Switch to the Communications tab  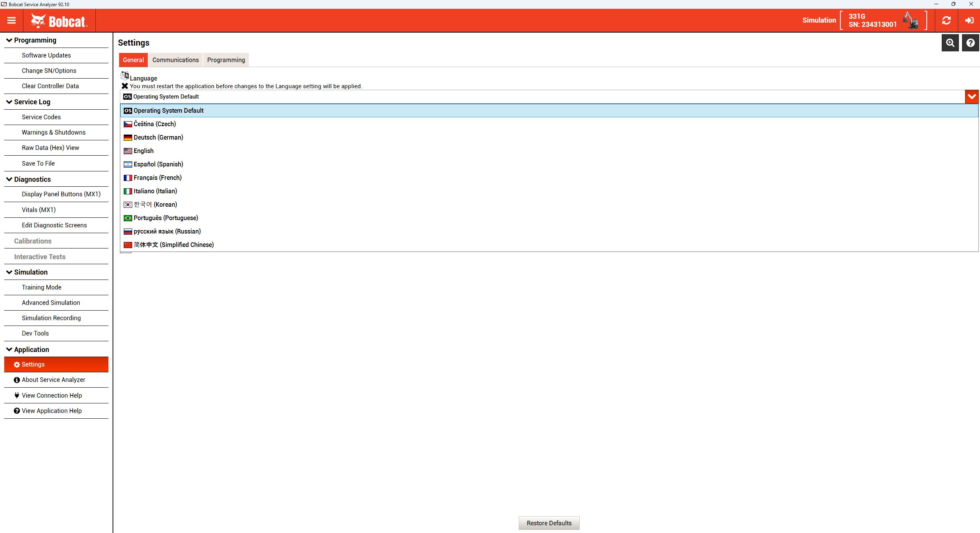[175, 60]
